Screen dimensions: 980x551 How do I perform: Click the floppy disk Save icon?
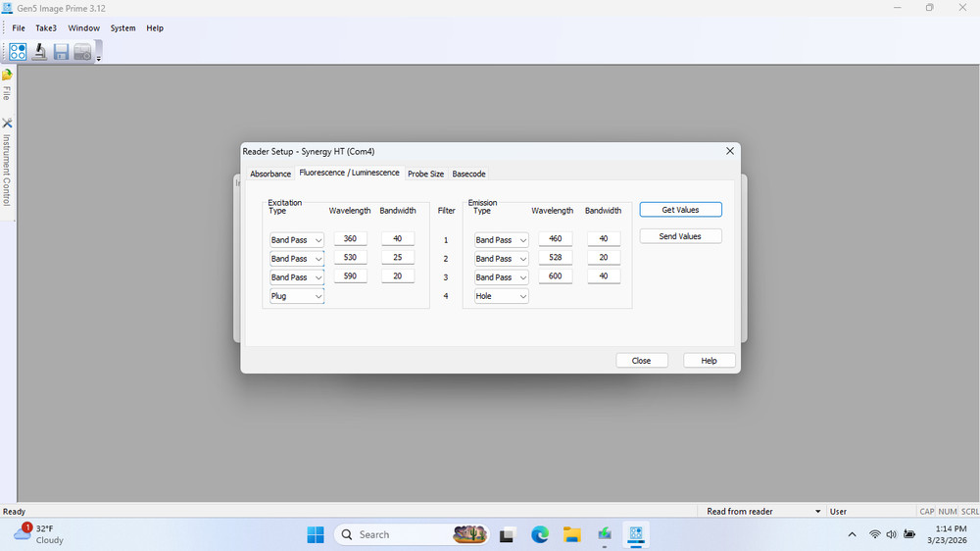tap(61, 52)
